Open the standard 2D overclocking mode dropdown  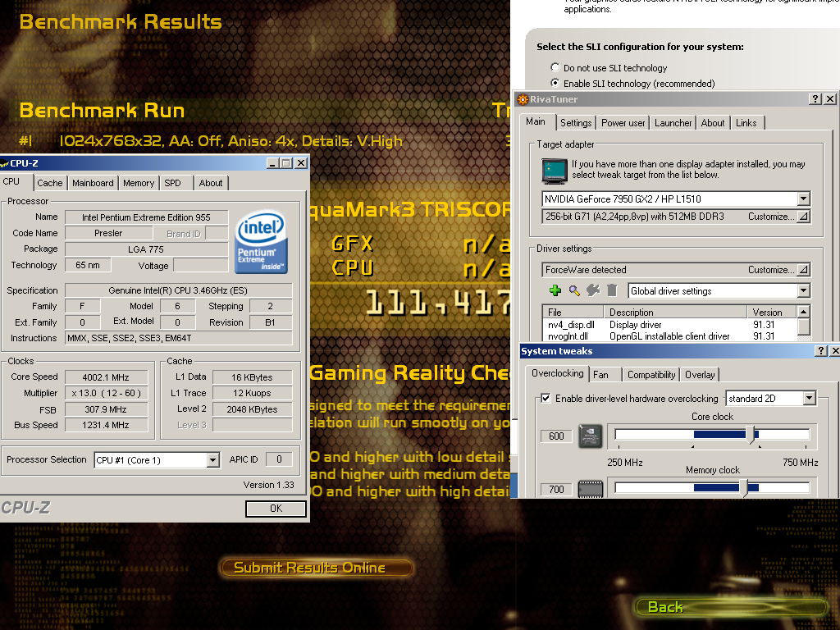pos(810,398)
